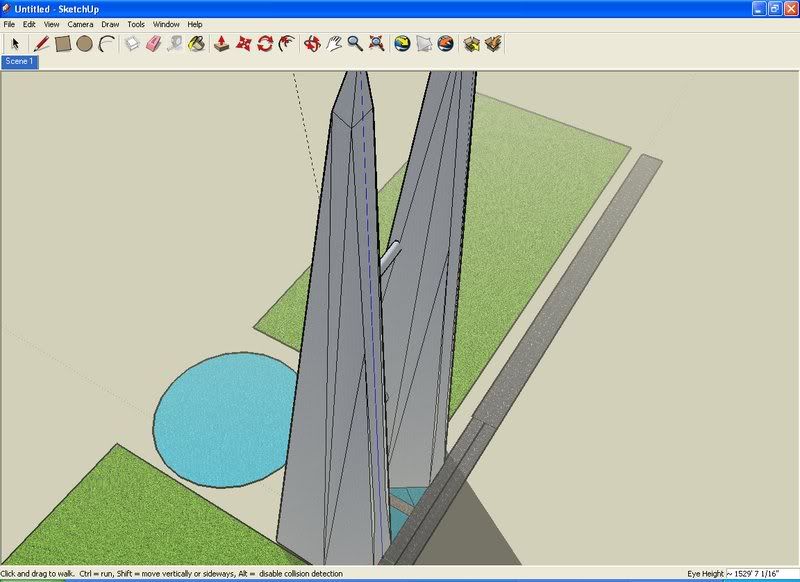Click the Share Model icon
The width and height of the screenshot is (800, 582).
493,43
